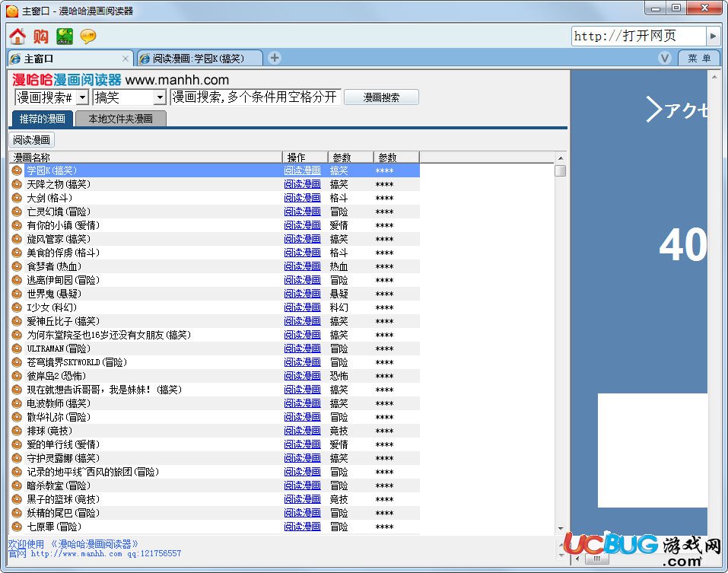Click the 漫画搜索 search button
The width and height of the screenshot is (728, 573).
381,97
